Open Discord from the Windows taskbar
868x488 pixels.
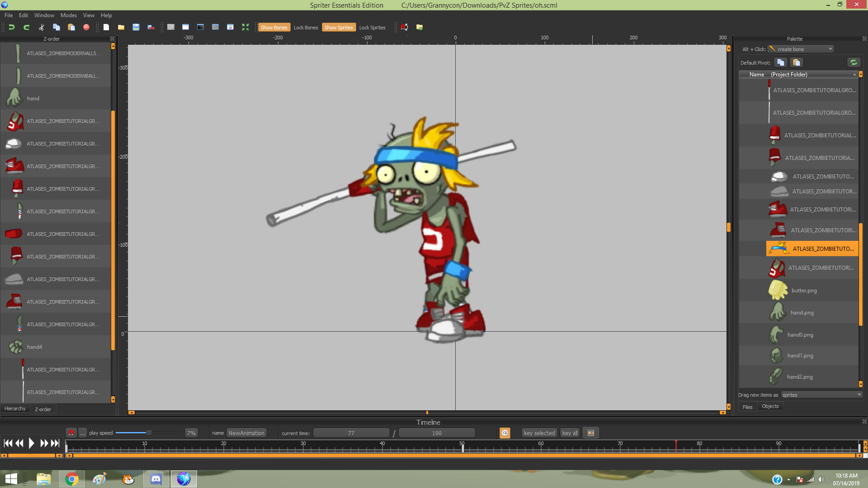(156, 479)
